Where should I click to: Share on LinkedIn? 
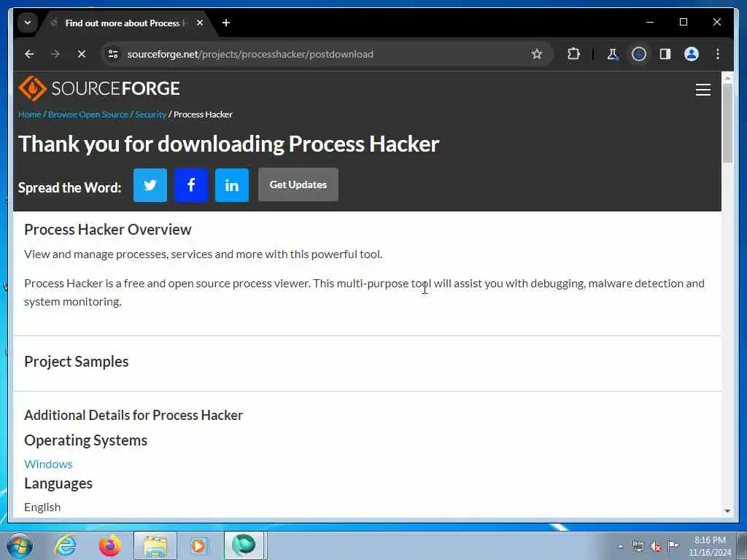pyautogui.click(x=232, y=184)
